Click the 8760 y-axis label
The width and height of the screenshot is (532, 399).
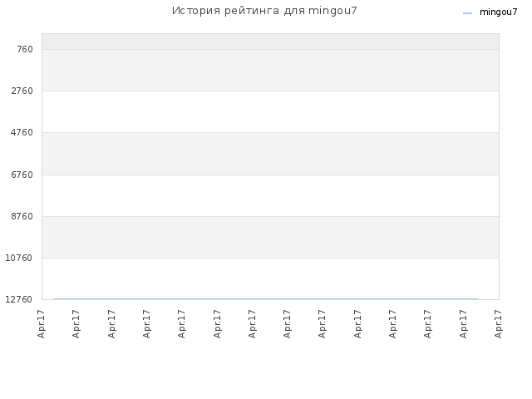tap(22, 216)
